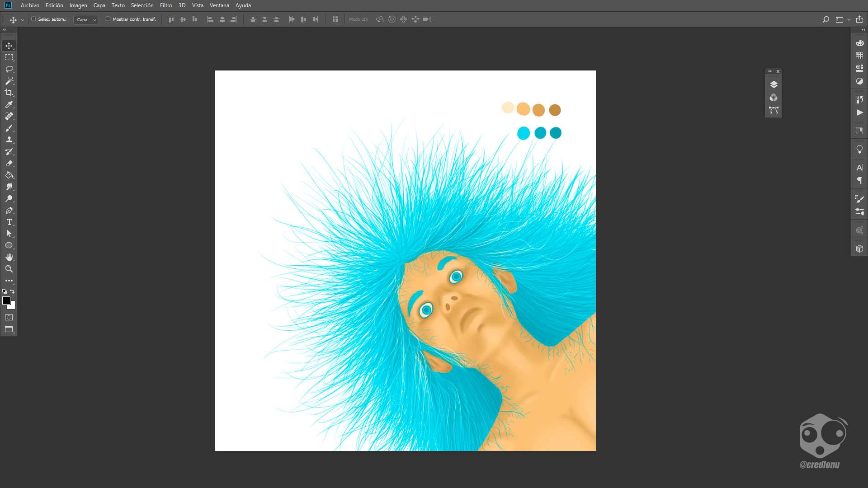
Task: Select the Dodge tool
Action: (9, 198)
